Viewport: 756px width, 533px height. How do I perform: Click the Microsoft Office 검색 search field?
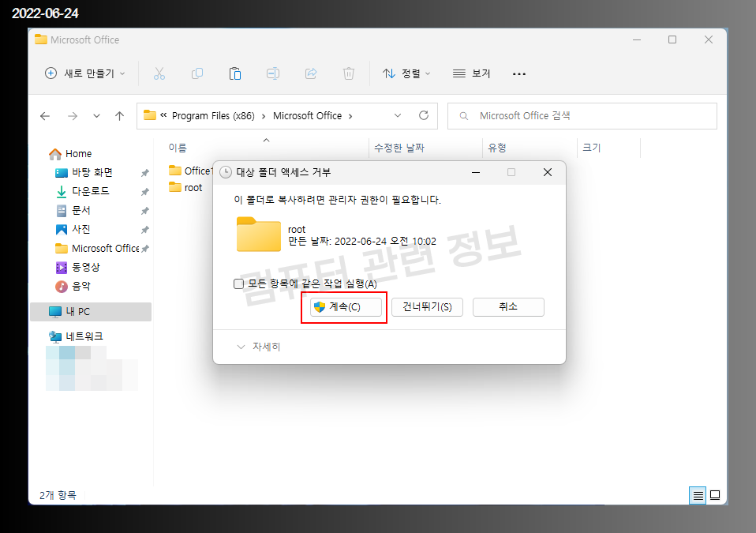582,116
